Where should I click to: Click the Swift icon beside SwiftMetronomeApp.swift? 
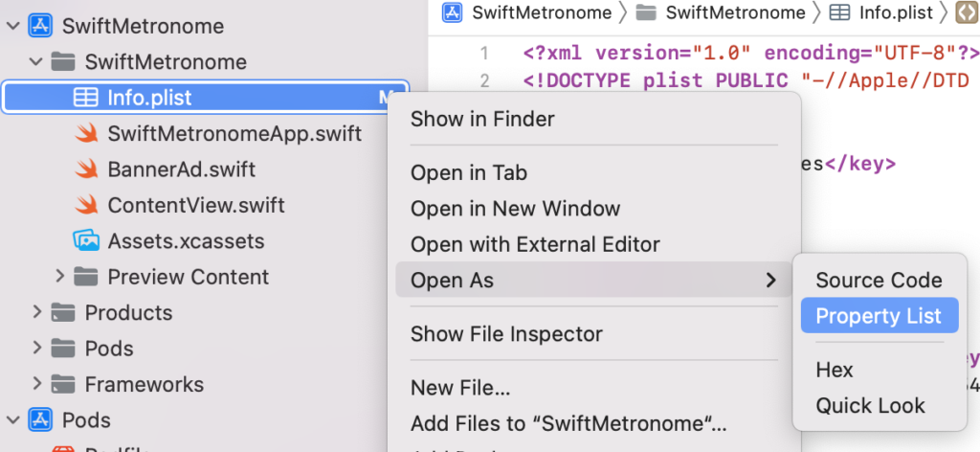tap(85, 133)
